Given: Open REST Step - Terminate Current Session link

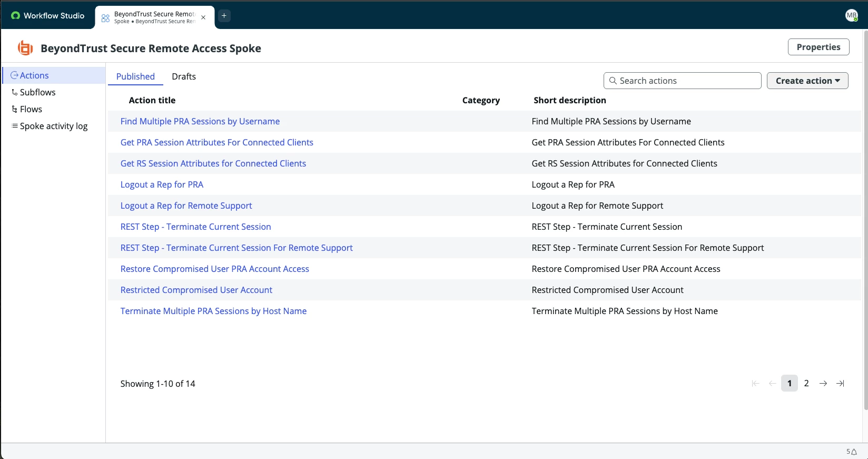Looking at the screenshot, I should click(196, 227).
